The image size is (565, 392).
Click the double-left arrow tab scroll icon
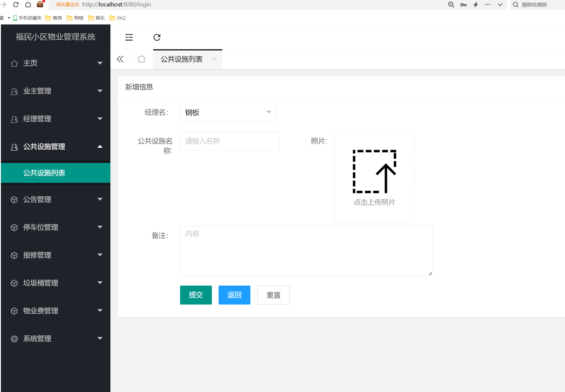click(x=120, y=59)
